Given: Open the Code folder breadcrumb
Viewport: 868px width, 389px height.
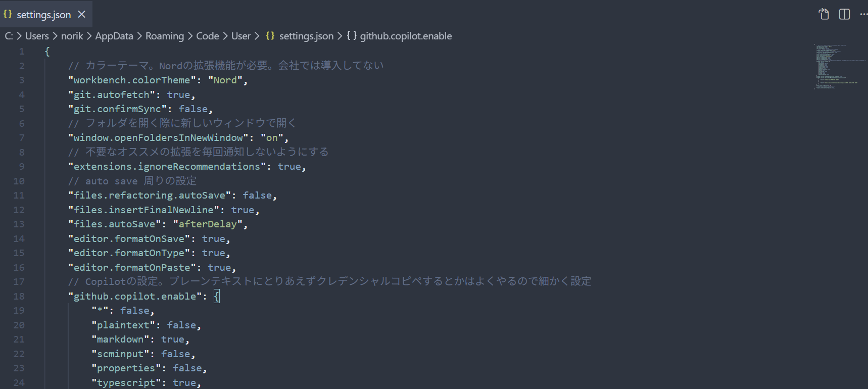Looking at the screenshot, I should 207,36.
